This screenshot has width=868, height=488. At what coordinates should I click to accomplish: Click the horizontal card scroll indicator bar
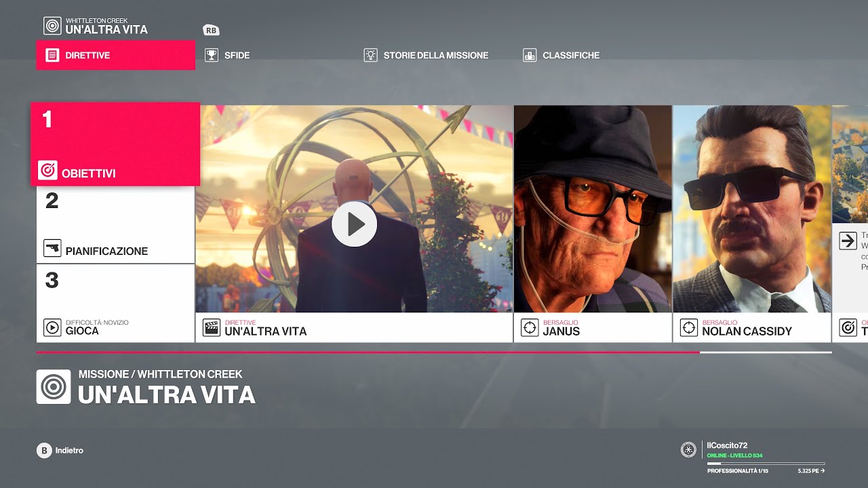coord(434,352)
